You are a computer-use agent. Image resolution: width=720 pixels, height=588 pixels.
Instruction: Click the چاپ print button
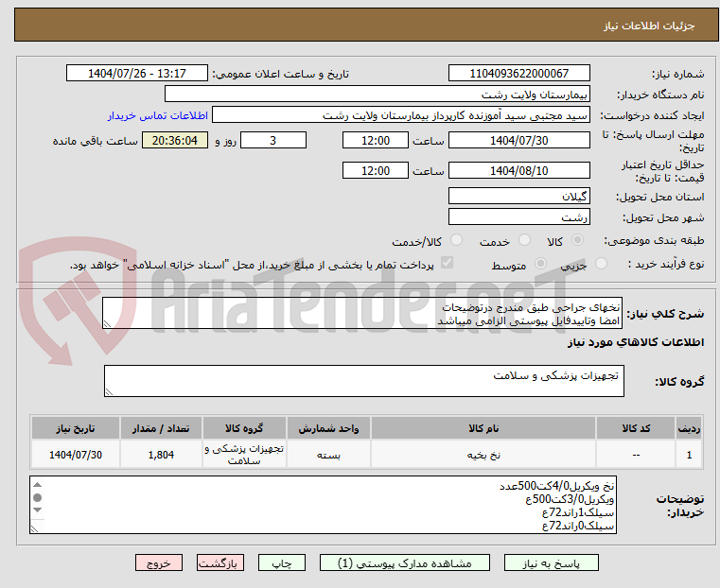[x=282, y=562]
